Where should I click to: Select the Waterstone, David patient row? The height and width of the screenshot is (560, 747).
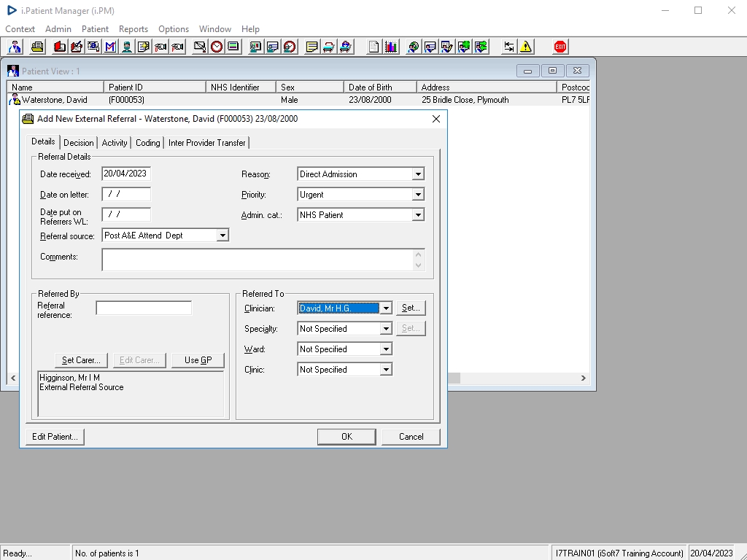click(x=298, y=100)
